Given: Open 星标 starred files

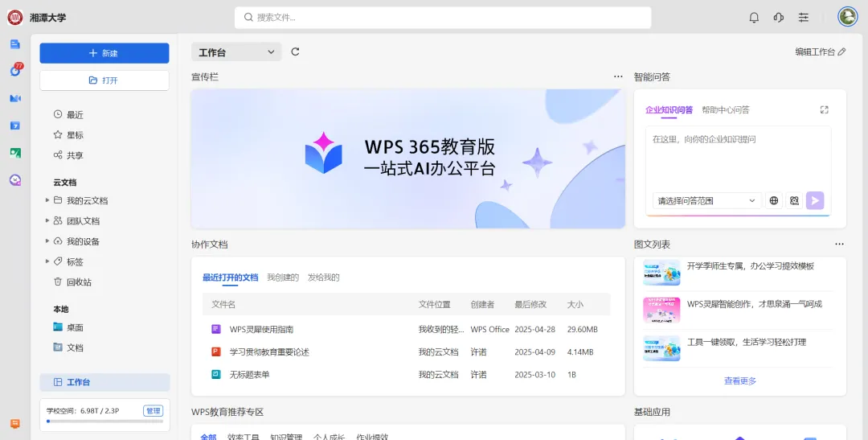Looking at the screenshot, I should pos(68,134).
